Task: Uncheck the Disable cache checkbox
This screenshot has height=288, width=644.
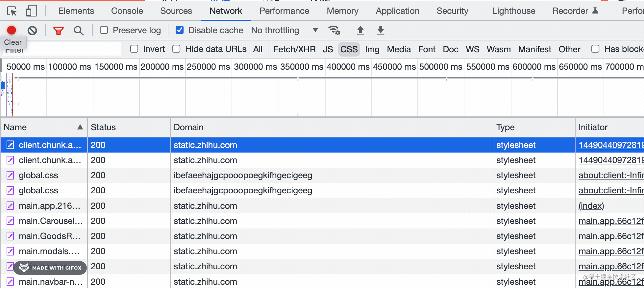Action: (x=180, y=30)
